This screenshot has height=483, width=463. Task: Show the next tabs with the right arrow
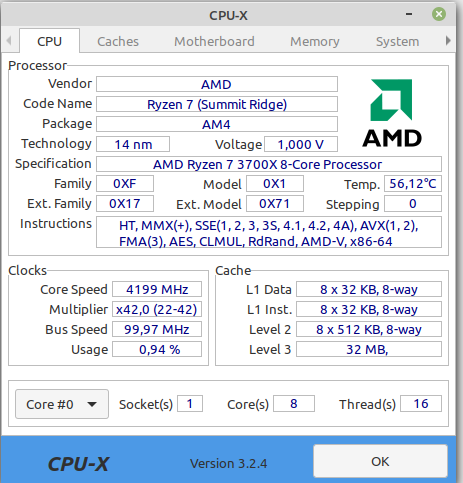pyautogui.click(x=448, y=41)
